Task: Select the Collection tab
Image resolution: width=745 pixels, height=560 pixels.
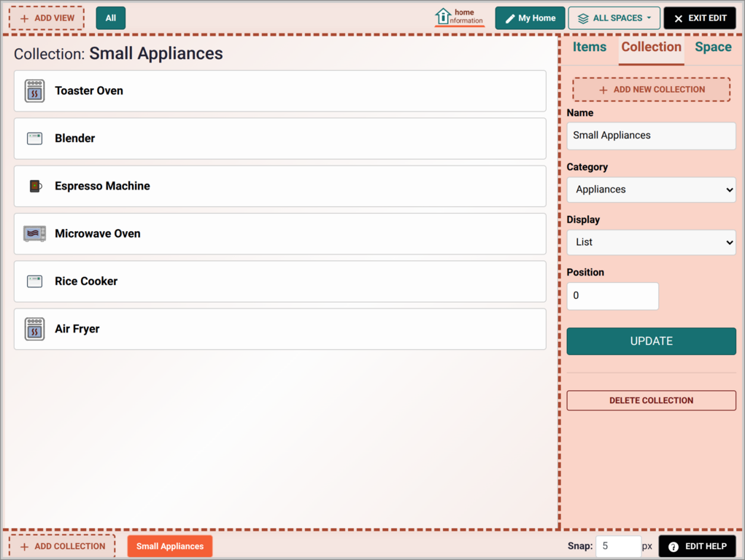Action: (651, 47)
